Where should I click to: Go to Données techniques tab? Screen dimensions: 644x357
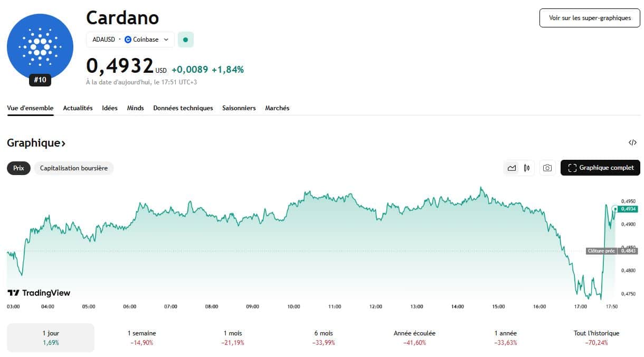183,108
